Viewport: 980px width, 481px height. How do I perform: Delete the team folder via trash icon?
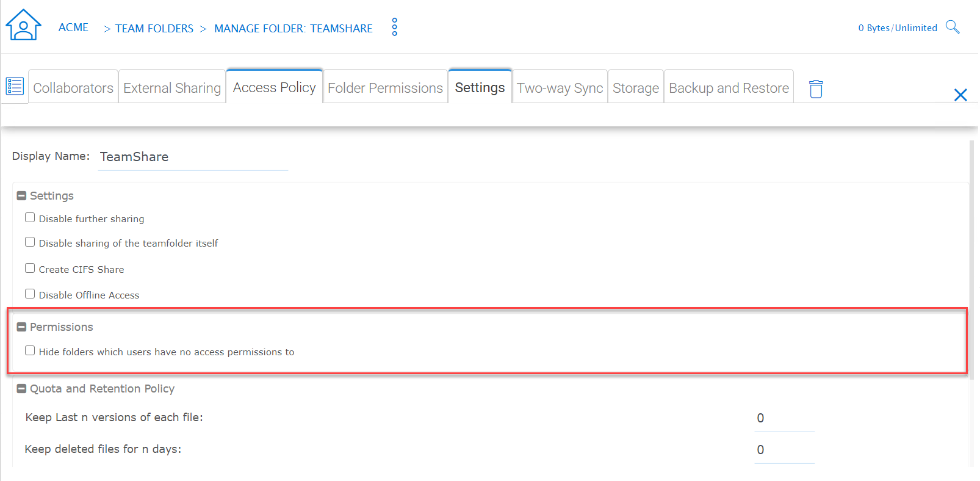(816, 89)
